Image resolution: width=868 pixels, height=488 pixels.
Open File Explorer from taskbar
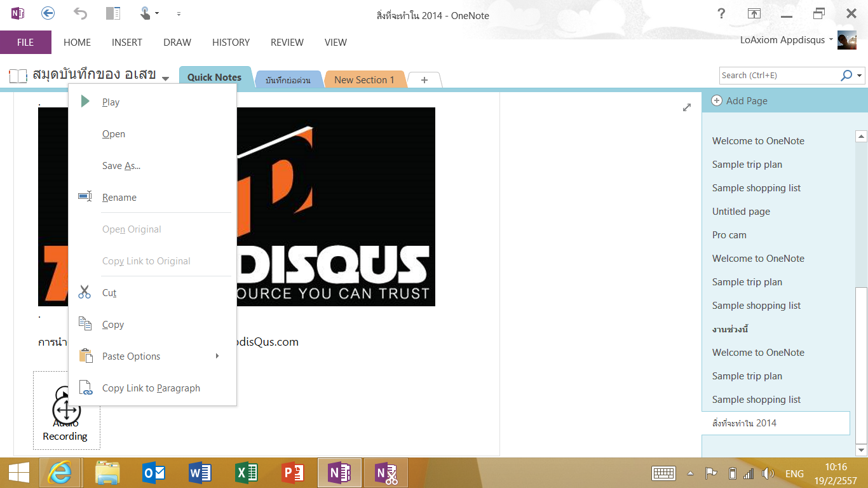tap(107, 473)
